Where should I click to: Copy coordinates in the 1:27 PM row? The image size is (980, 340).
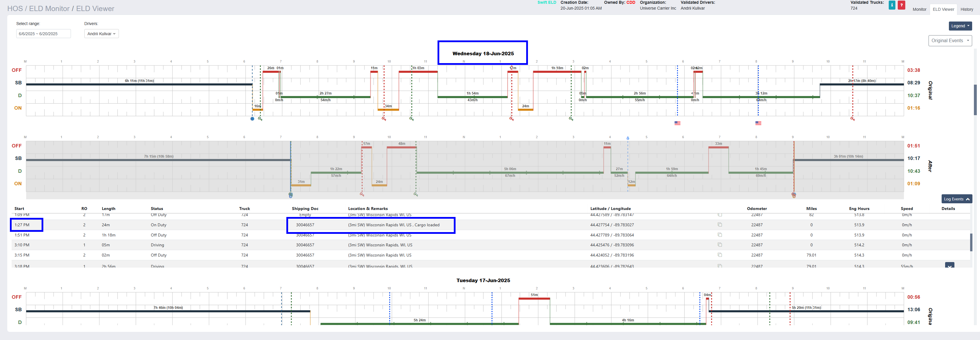click(x=720, y=225)
